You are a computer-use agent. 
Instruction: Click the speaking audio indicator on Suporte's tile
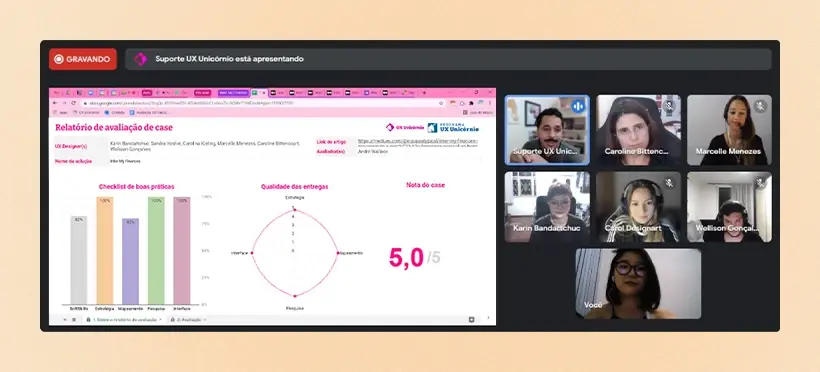(578, 106)
